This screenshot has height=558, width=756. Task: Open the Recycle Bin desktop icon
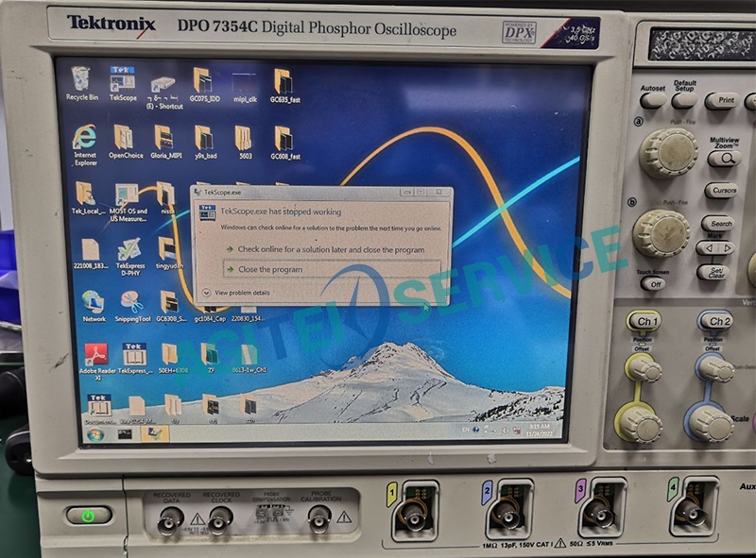(81, 84)
